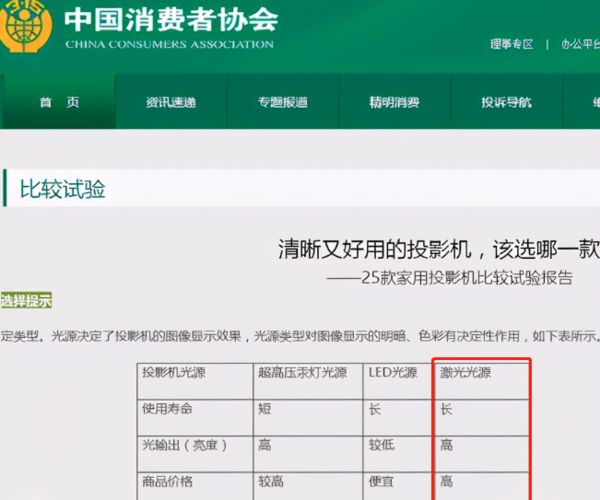Select the 投诉导航 navigation item
This screenshot has height=500, width=600.
pyautogui.click(x=506, y=103)
